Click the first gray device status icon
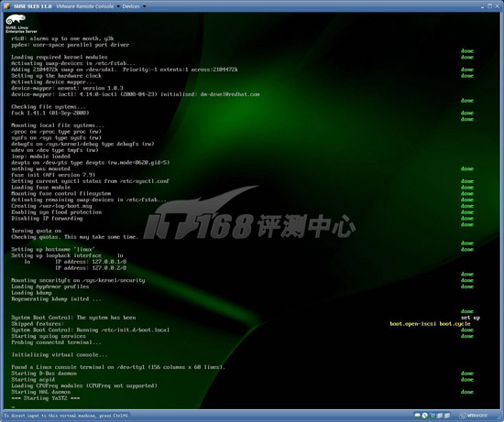504x422 pixels. pos(440,416)
